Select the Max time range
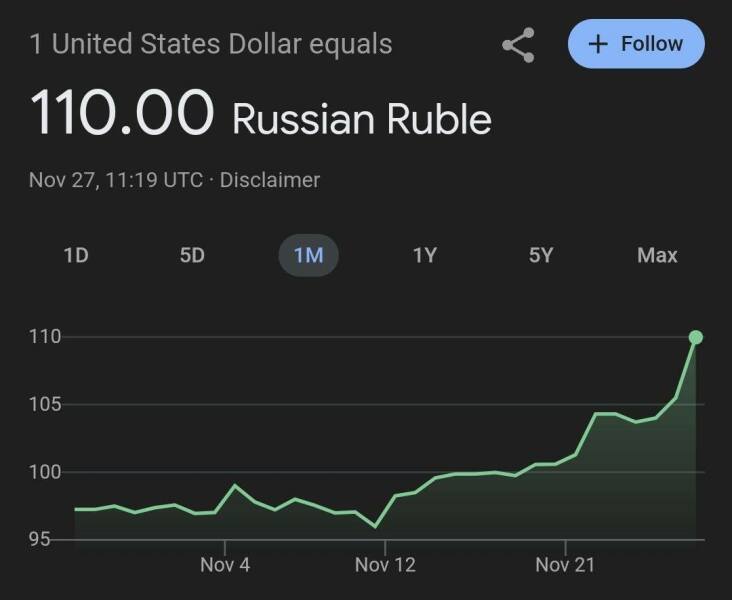Viewport: 732px width, 600px height. (x=657, y=255)
